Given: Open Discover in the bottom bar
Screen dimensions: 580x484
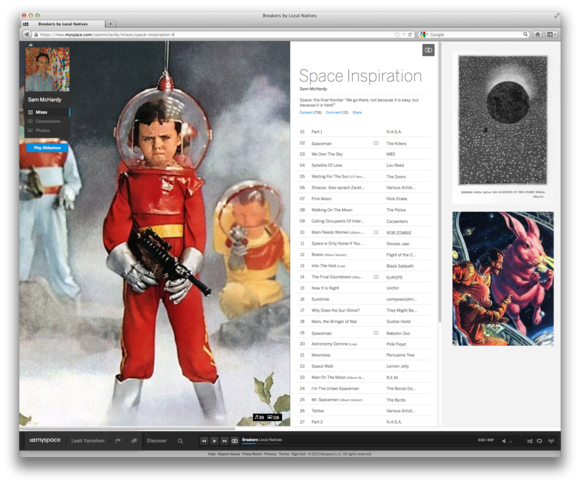Looking at the screenshot, I should (156, 441).
